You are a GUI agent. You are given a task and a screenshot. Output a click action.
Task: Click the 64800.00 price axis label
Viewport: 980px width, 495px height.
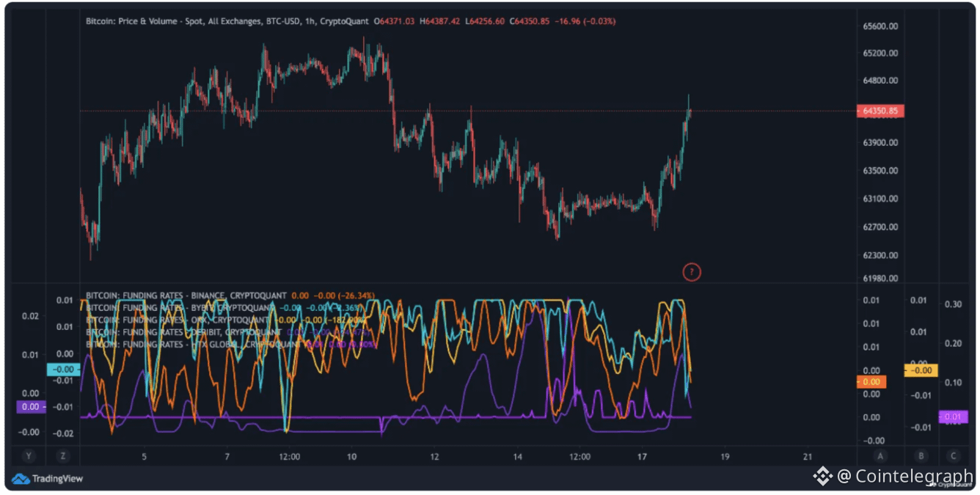(x=880, y=81)
